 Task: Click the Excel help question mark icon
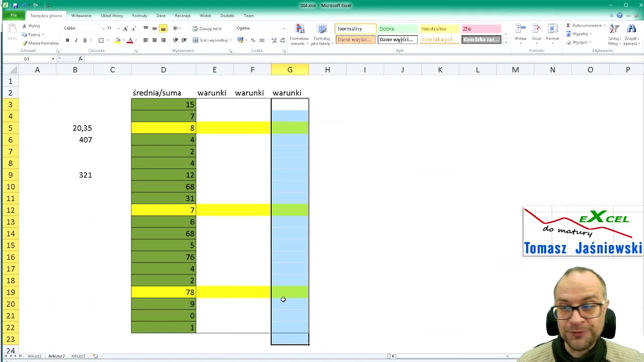tap(620, 16)
